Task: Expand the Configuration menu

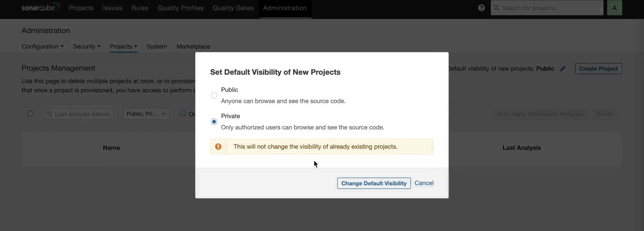Action: 43,46
